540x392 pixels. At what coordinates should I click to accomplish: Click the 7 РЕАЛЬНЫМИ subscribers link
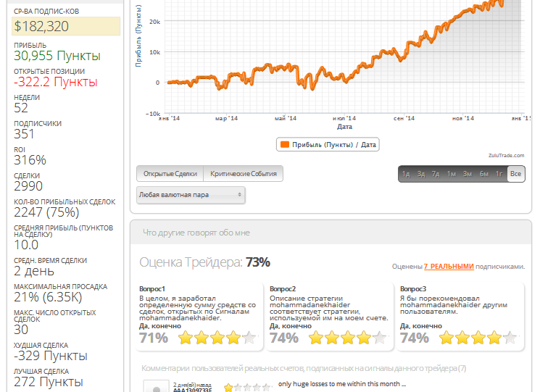click(x=449, y=267)
